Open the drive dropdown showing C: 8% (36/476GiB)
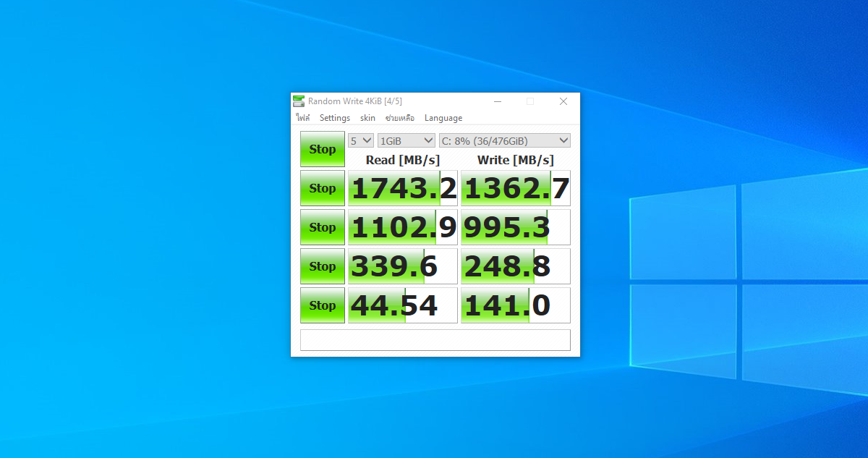This screenshot has height=458, width=868. (505, 140)
